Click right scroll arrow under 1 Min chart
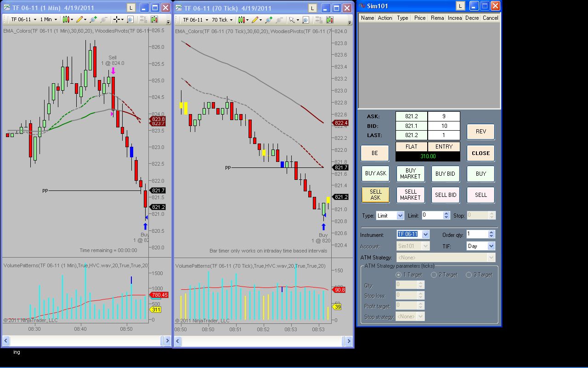The height and width of the screenshot is (368, 588). (167, 340)
